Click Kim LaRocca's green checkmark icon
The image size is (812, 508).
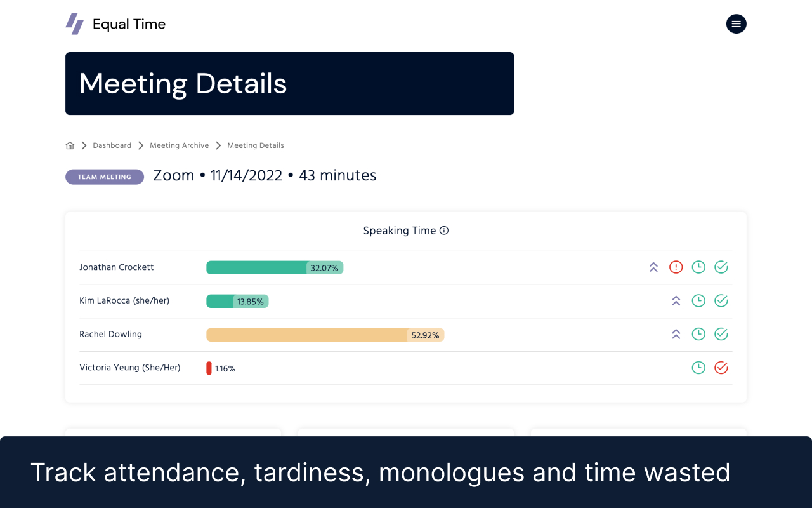click(x=721, y=301)
